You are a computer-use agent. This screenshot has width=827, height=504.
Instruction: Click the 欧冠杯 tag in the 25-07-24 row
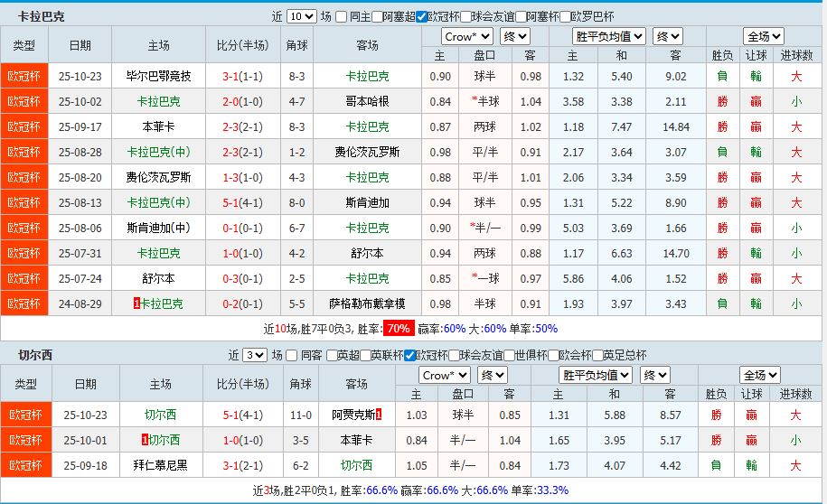[24, 278]
